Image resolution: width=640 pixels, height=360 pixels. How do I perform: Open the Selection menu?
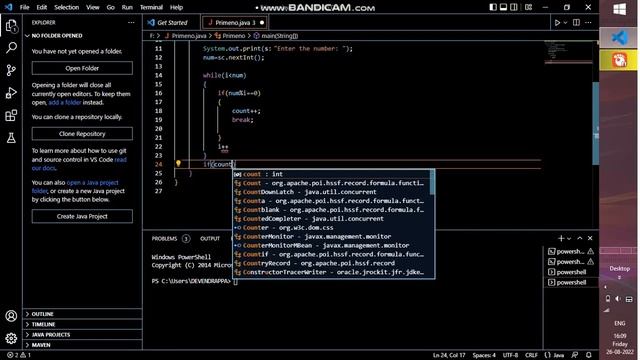pos(67,7)
